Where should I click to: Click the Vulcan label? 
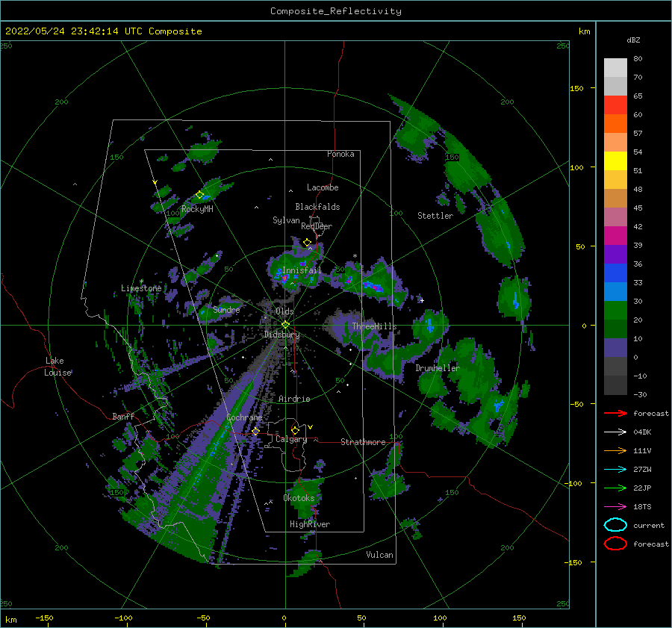coord(379,555)
